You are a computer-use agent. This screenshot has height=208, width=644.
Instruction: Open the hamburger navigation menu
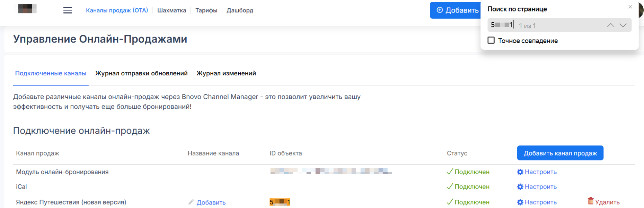pyautogui.click(x=68, y=10)
